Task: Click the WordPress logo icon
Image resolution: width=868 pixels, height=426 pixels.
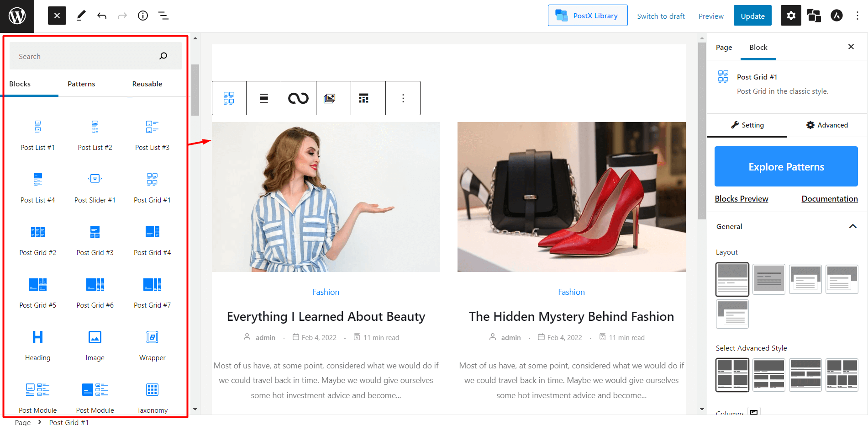Action: [17, 16]
